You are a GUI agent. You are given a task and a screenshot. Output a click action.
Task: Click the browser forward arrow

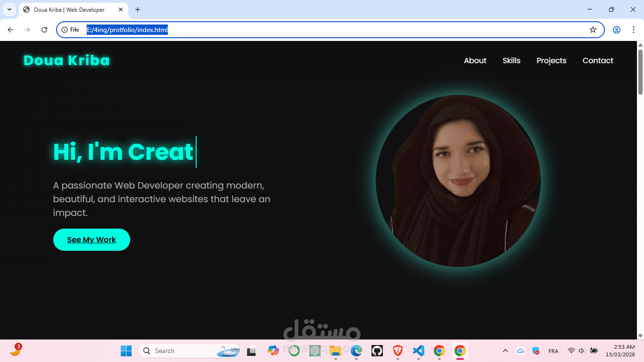(x=27, y=30)
